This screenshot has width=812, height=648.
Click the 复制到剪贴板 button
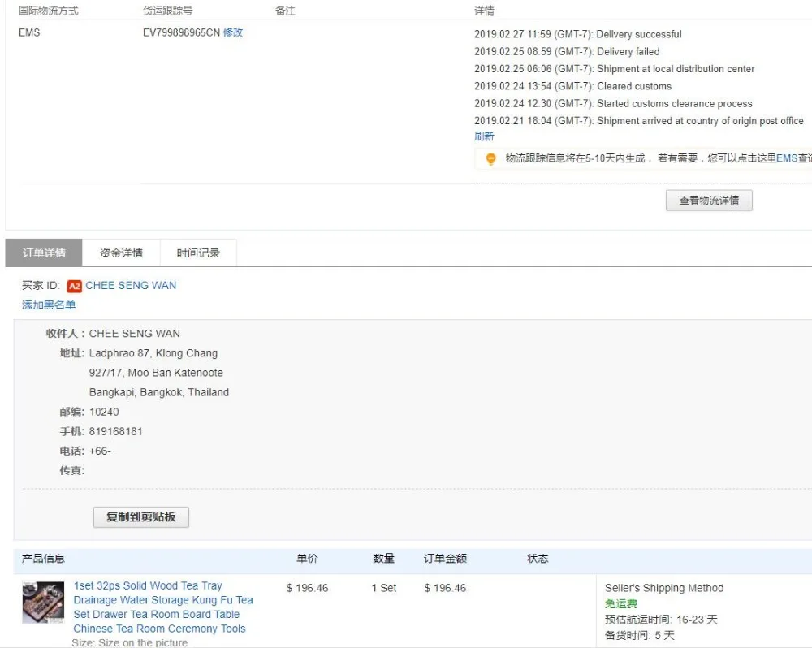(140, 517)
